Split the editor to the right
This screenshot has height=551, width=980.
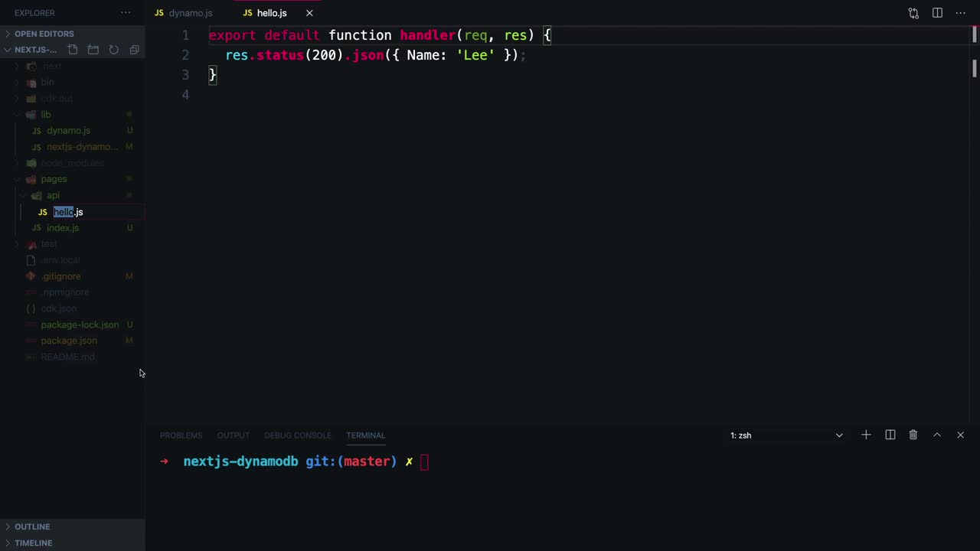pos(937,13)
